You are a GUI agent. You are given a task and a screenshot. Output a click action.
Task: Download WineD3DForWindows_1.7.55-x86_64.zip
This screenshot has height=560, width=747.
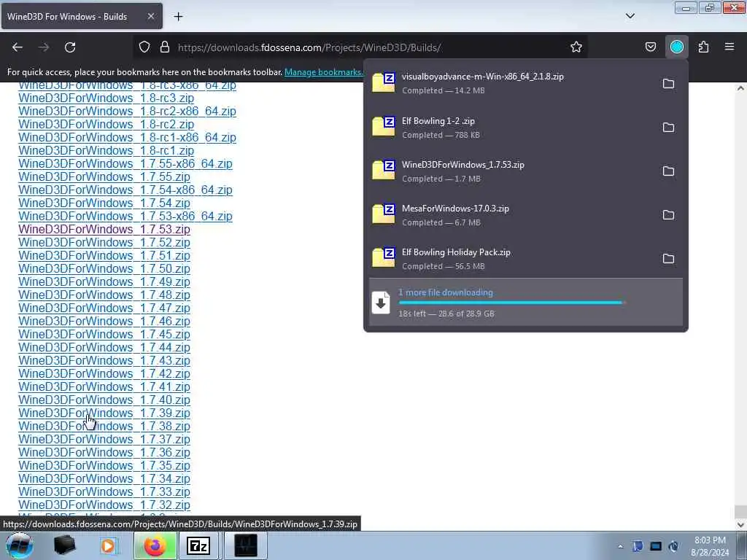point(125,164)
